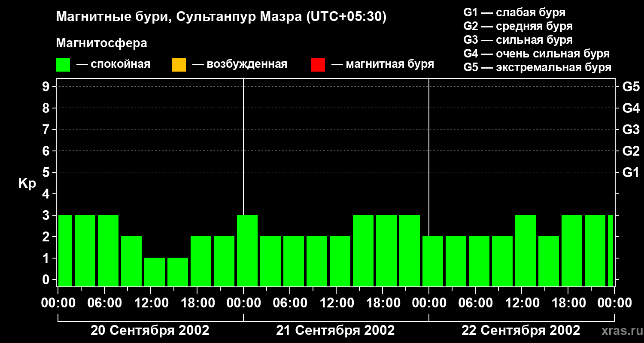Click the '— возбужденная' legend label
This screenshot has height=343, width=644.
pyautogui.click(x=240, y=65)
